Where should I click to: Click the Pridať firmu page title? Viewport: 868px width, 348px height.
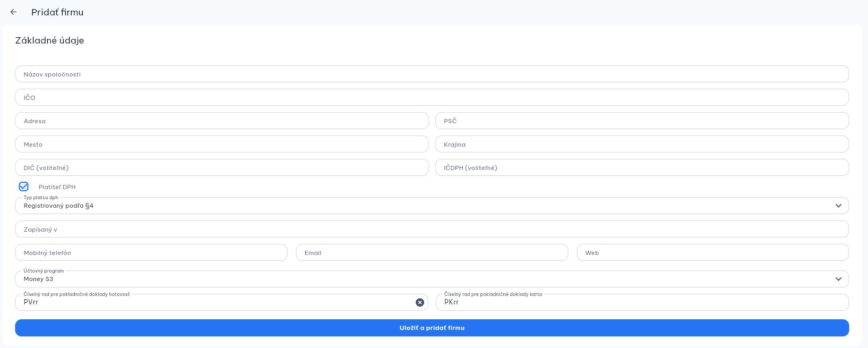pyautogui.click(x=57, y=12)
